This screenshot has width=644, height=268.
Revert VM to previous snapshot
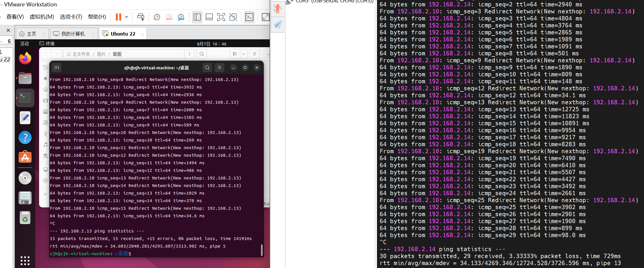pyautogui.click(x=169, y=17)
